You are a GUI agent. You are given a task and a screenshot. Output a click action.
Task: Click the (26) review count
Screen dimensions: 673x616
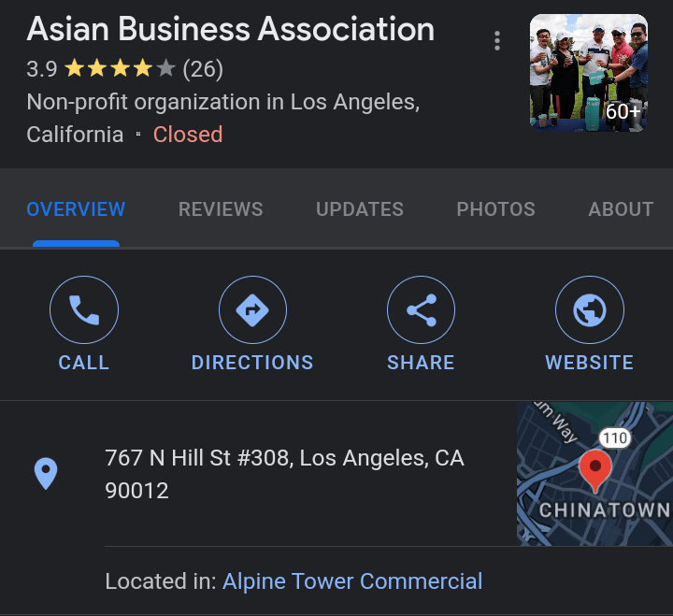pos(203,69)
